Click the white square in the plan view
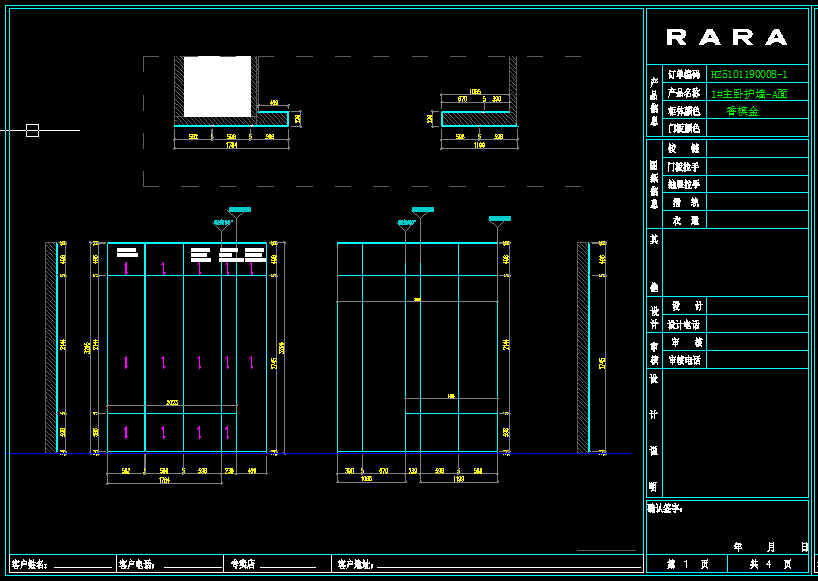The width and height of the screenshot is (818, 581). 217,86
